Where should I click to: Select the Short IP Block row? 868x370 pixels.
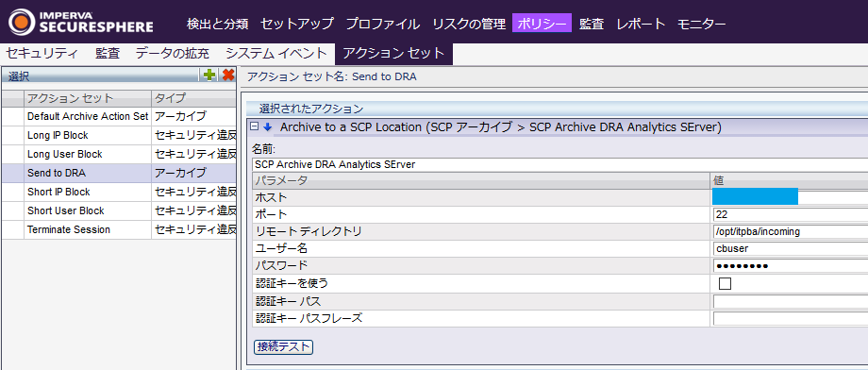tap(119, 192)
